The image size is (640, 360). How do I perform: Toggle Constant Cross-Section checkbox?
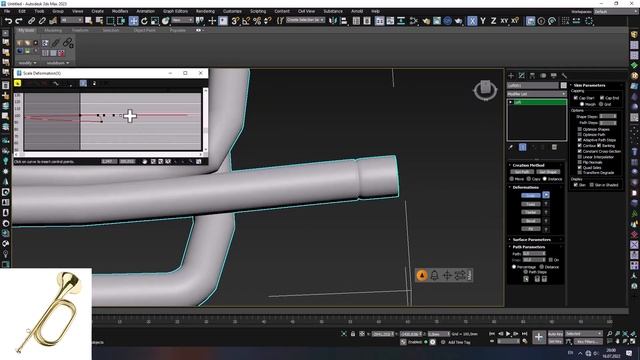click(580, 151)
